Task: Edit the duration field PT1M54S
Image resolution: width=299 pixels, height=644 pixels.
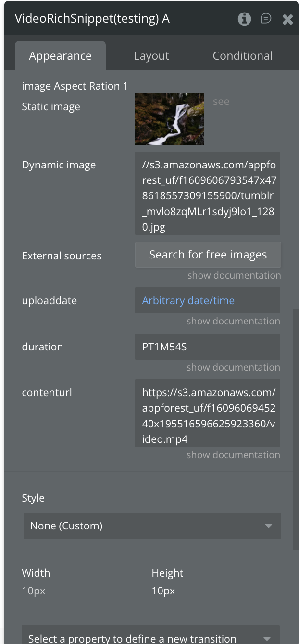Action: (208, 347)
